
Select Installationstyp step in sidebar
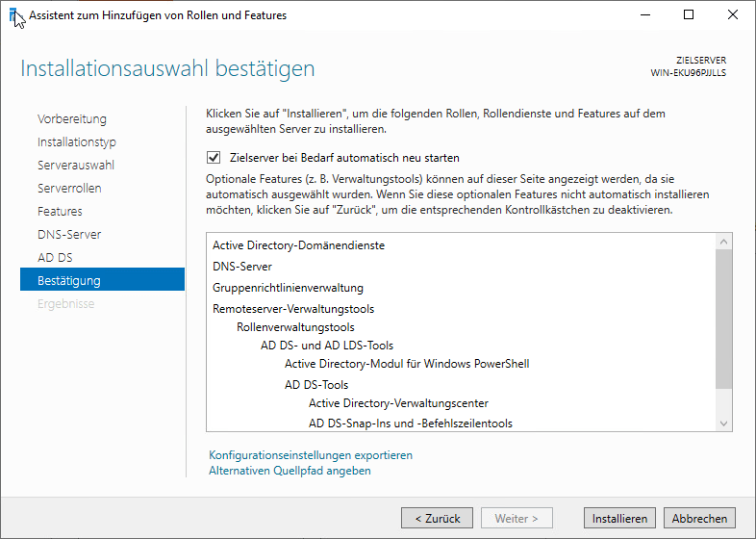pyautogui.click(x=77, y=141)
